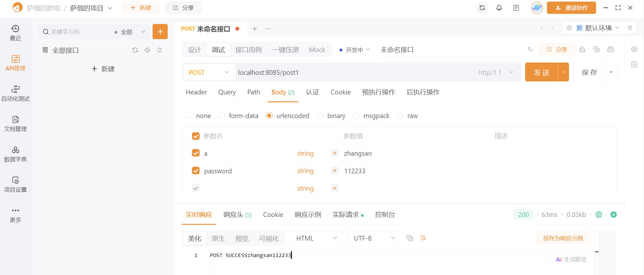Open the 最近 recent history panel
The image size is (644, 275).
point(15,33)
